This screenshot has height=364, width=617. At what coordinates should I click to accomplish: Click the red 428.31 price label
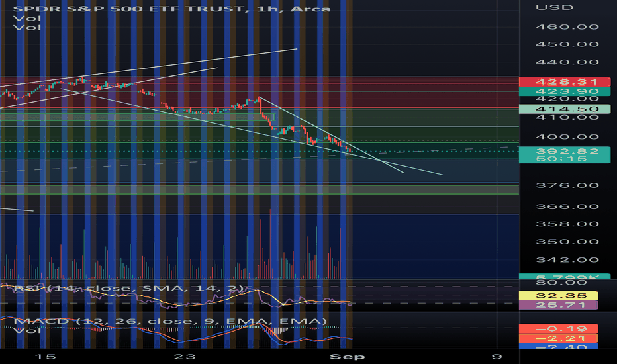pyautogui.click(x=565, y=82)
